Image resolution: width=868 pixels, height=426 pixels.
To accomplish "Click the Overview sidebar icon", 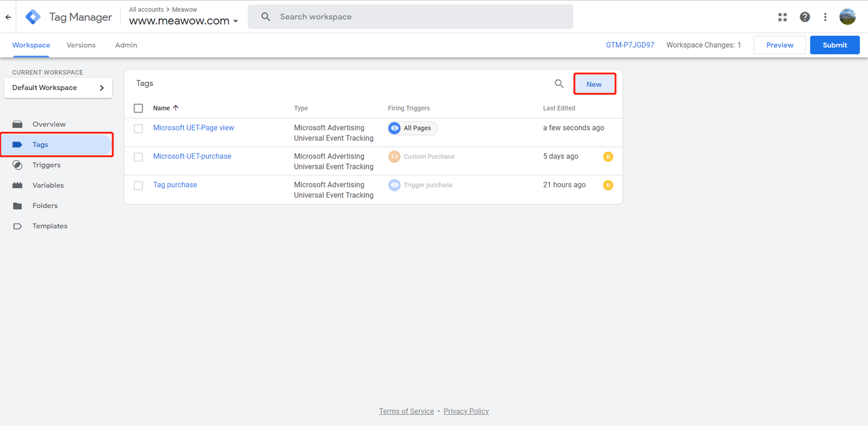I will click(x=17, y=124).
